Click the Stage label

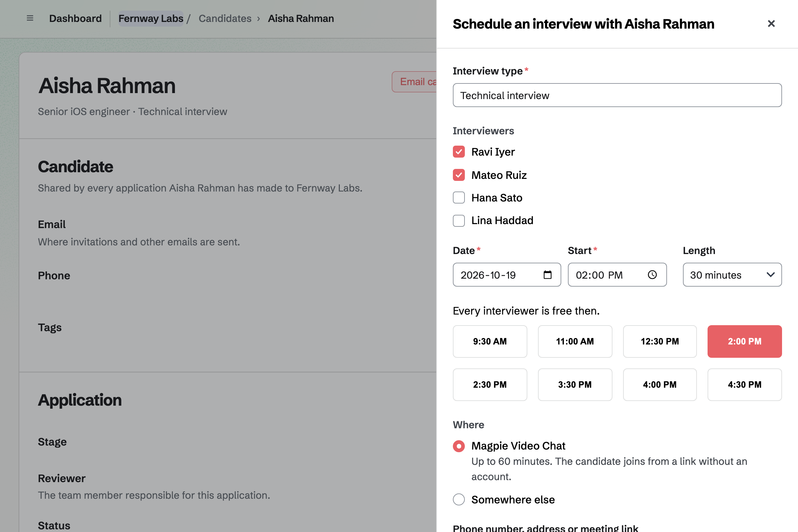click(52, 442)
